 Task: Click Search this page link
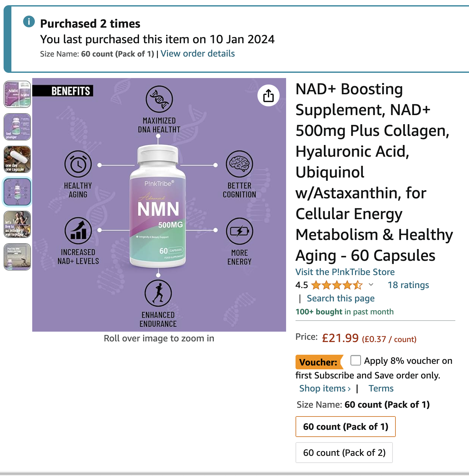340,298
